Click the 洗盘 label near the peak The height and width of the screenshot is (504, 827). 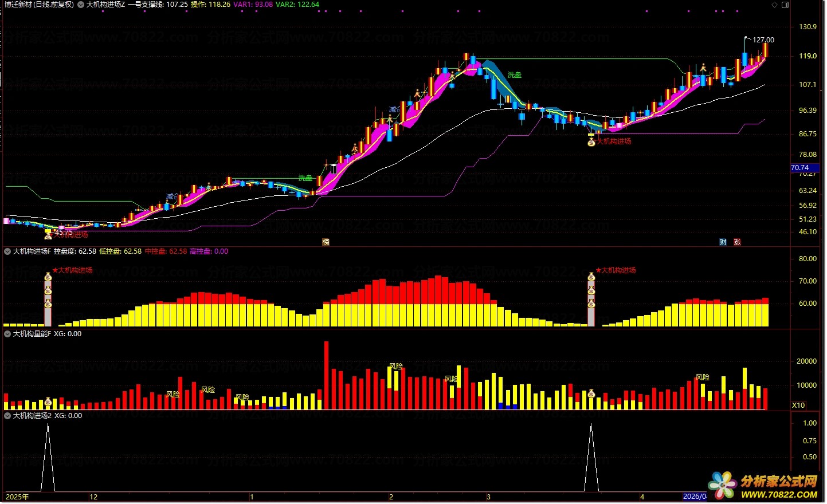(515, 75)
